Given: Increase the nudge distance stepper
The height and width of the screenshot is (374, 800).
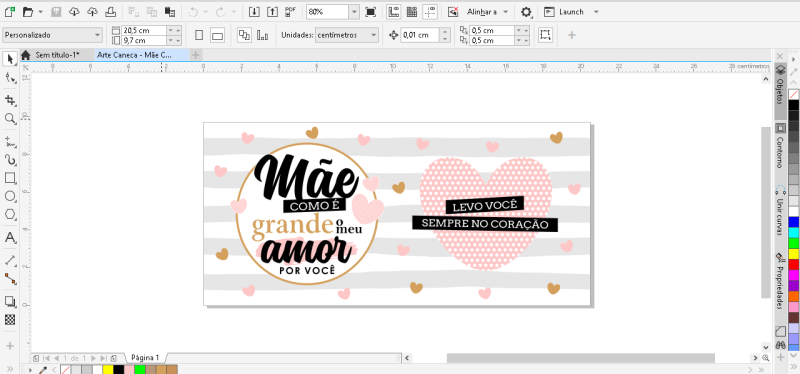Looking at the screenshot, I should 445,32.
